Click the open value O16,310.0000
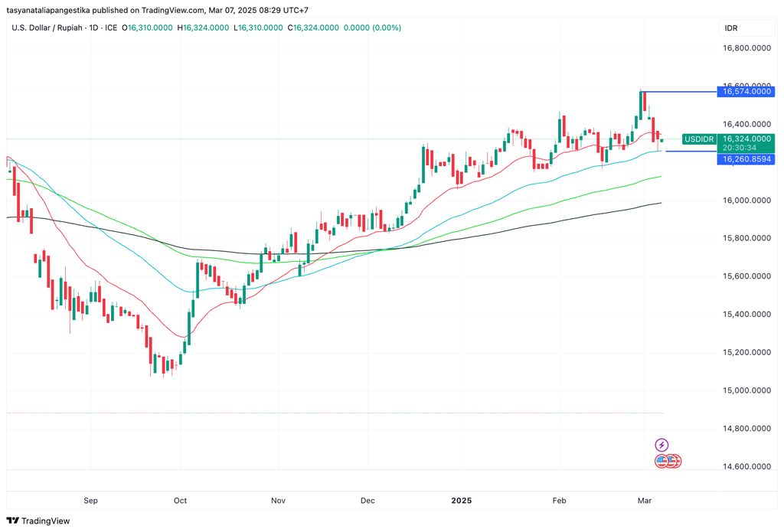The image size is (784, 532). tap(146, 28)
